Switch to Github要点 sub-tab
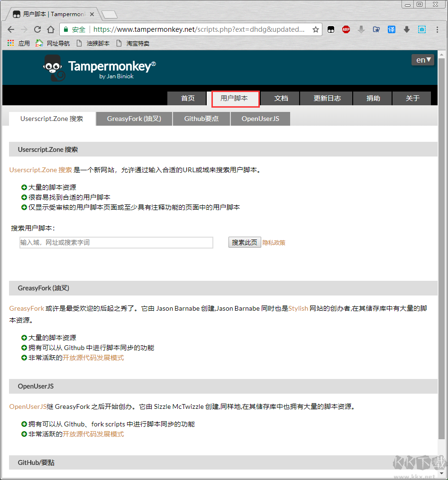Viewport: 448px width, 480px height. (201, 119)
